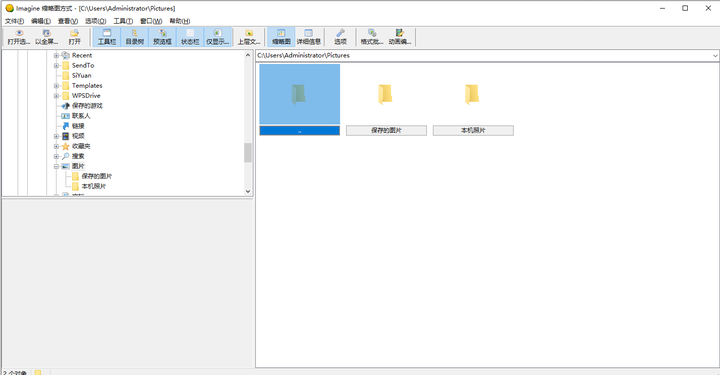Open the 选项(O) menu

96,21
